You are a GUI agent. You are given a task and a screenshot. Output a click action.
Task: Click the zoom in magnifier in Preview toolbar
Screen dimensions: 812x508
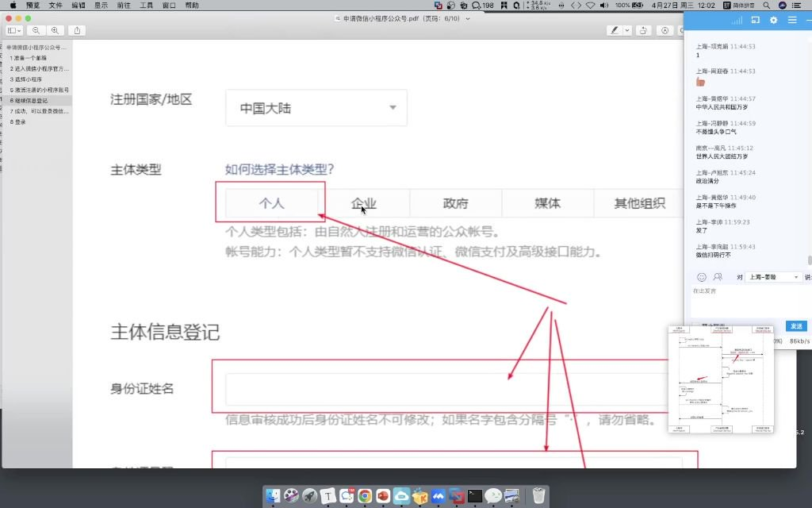point(55,31)
